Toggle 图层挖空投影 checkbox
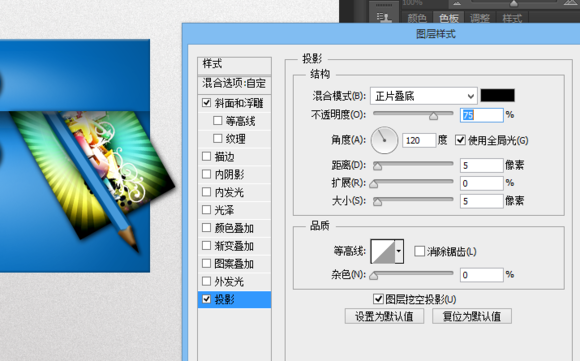This screenshot has width=580, height=361. 378,299
